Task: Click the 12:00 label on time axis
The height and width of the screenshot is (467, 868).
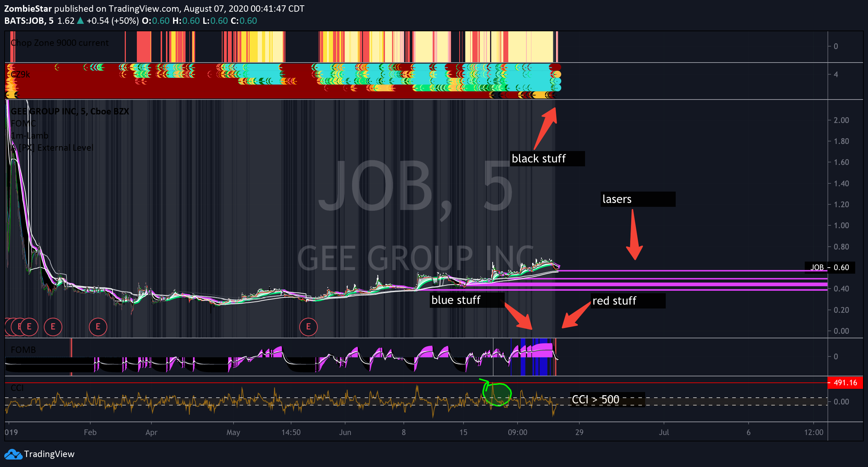Action: pos(814,432)
